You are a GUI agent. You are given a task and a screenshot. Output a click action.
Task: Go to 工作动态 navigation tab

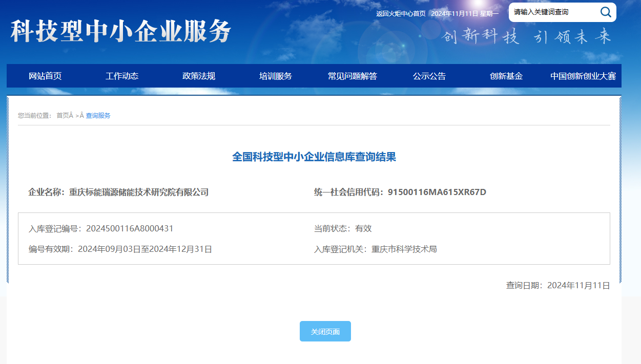pos(122,76)
